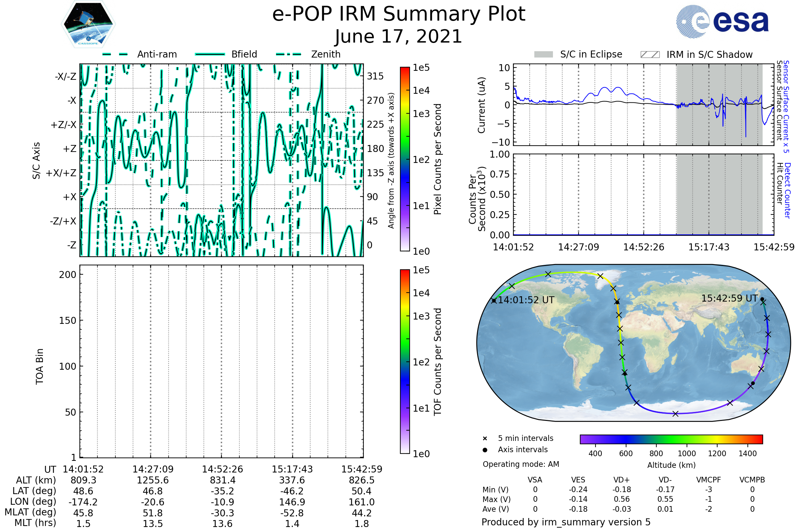Click the TOF Counts per Second colorbar
This screenshot has height=532, width=798.
point(405,361)
